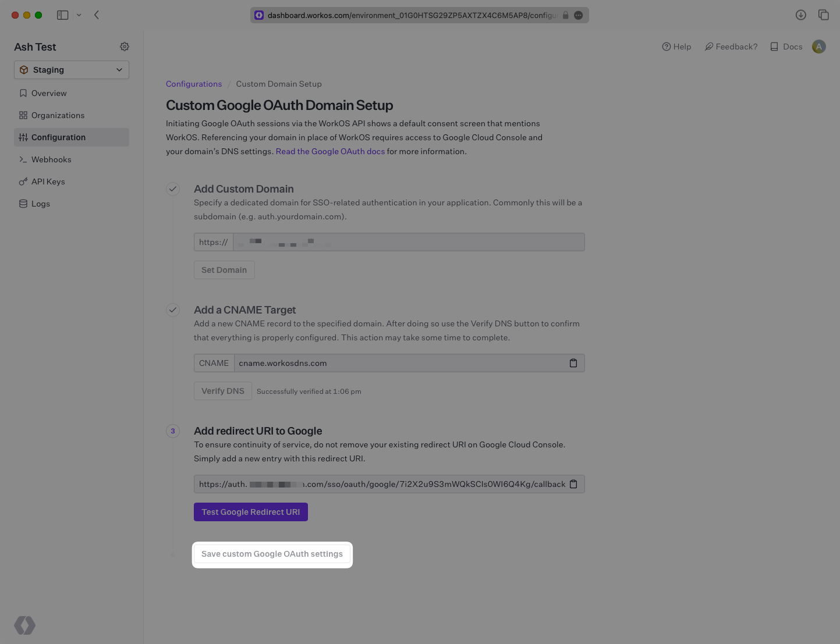This screenshot has height=644, width=840.
Task: Click the Configurations breadcrumb link
Action: tap(194, 84)
